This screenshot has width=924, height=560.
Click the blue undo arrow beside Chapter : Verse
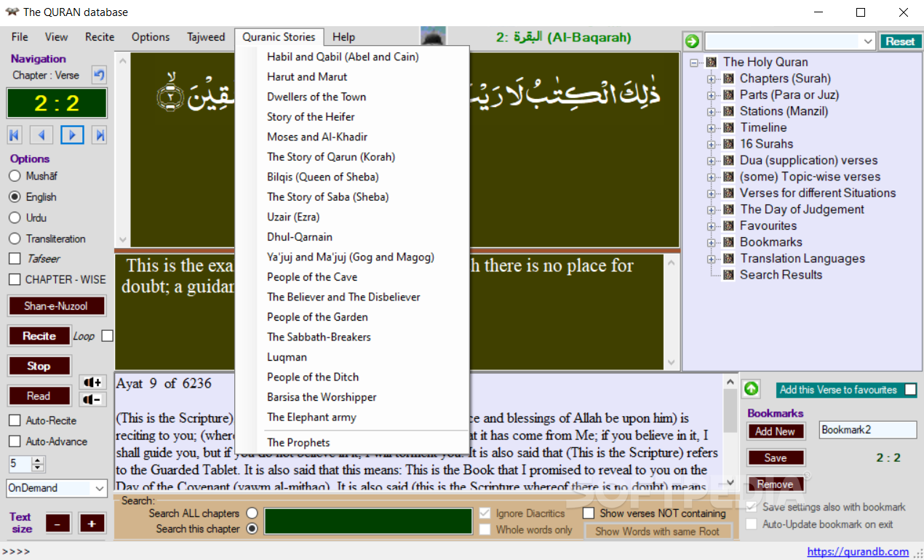pos(99,74)
